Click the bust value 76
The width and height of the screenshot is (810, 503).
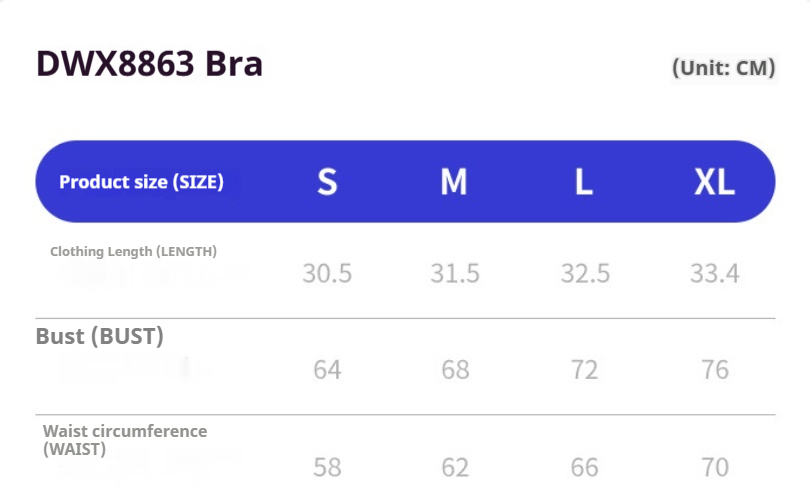point(715,370)
